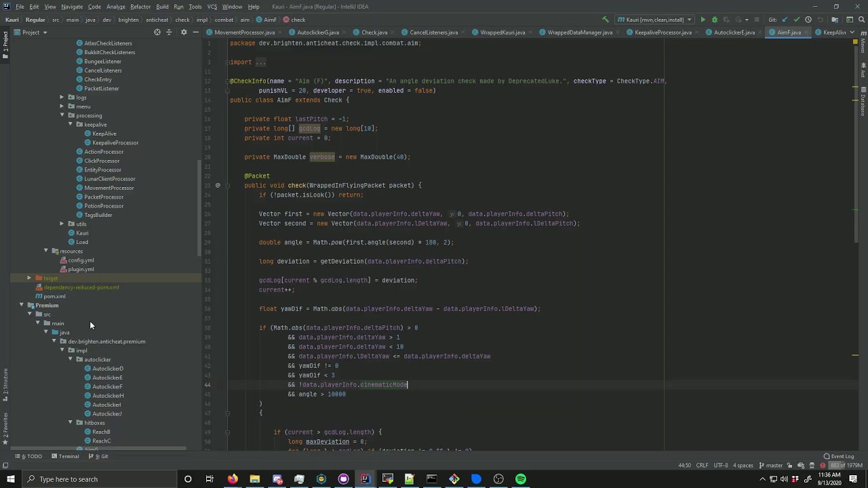Click the master branch widget
This screenshot has height=488, width=868.
[x=770, y=466]
